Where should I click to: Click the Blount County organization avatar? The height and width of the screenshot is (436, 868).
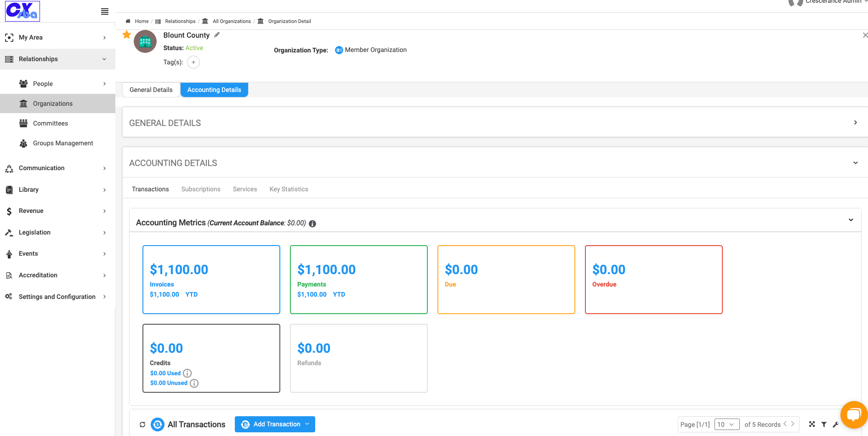click(145, 42)
